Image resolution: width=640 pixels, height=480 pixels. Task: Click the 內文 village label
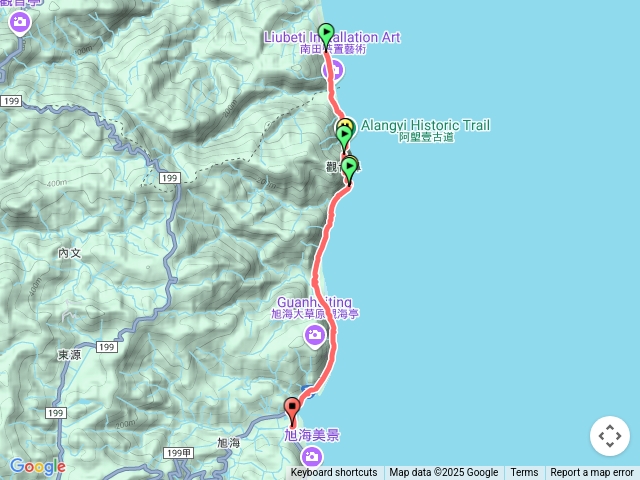[x=70, y=253]
